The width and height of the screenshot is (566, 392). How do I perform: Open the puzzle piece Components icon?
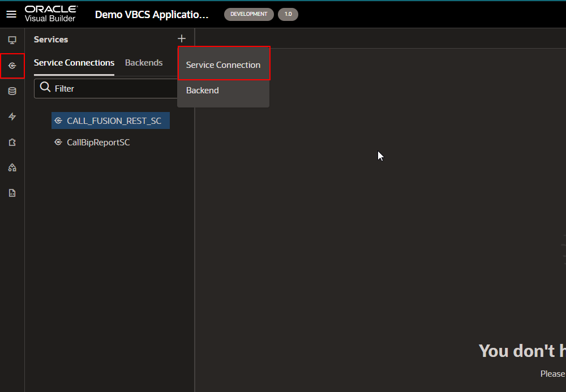[12, 142]
